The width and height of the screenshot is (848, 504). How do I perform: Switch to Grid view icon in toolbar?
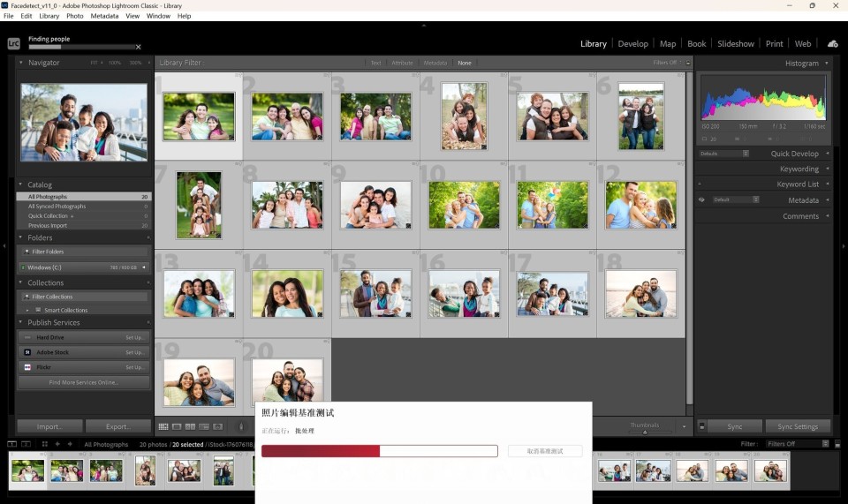coord(163,426)
